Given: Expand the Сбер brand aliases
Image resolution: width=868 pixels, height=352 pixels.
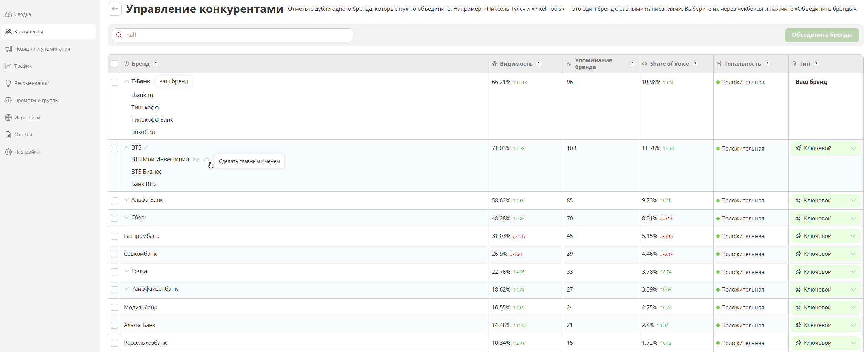Looking at the screenshot, I should 127,218.
